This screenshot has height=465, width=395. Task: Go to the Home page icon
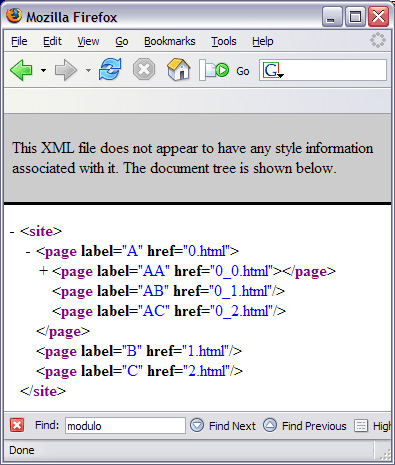[179, 69]
